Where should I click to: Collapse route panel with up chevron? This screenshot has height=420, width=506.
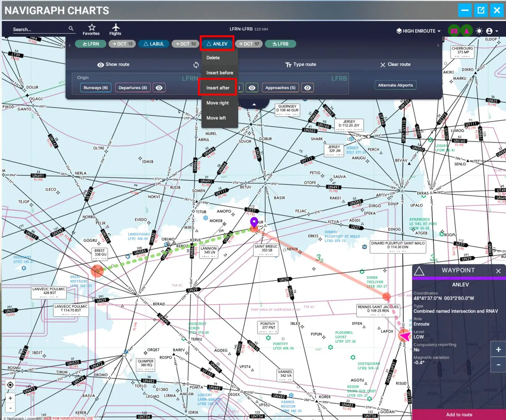click(254, 104)
